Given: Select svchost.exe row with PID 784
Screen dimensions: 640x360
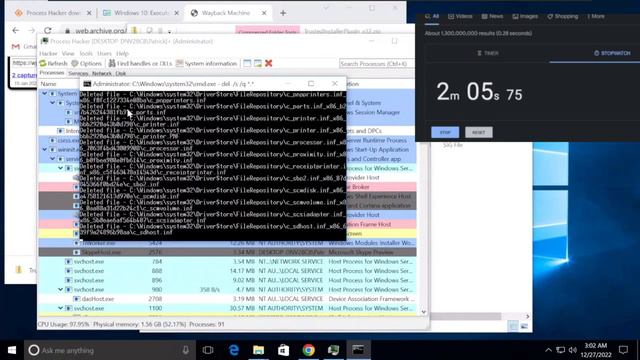Looking at the screenshot, I should 227,262.
